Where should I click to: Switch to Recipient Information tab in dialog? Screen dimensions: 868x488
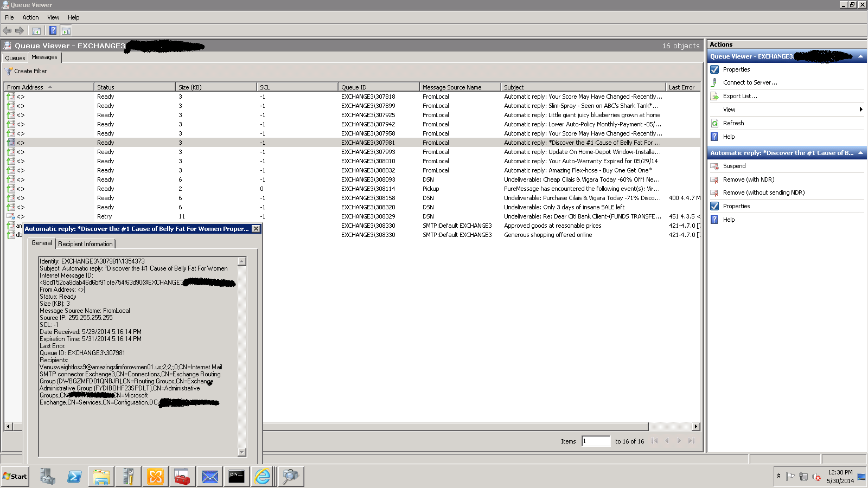point(85,244)
